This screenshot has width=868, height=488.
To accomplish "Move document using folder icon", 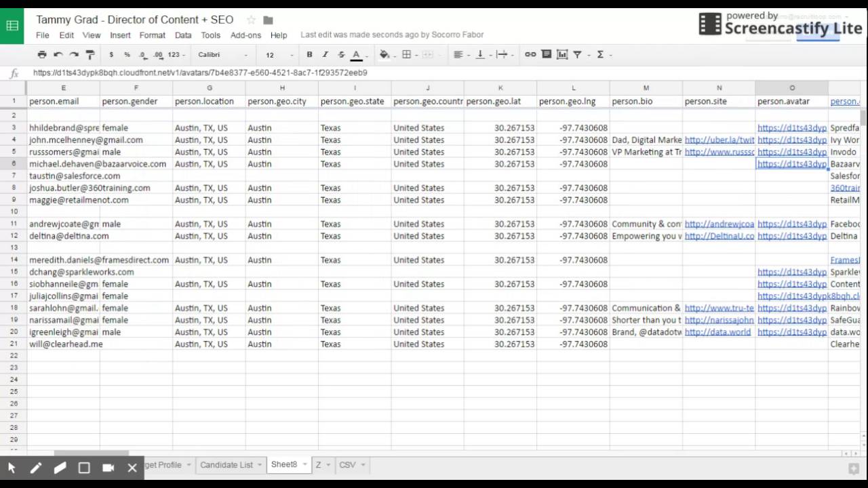I will point(268,20).
